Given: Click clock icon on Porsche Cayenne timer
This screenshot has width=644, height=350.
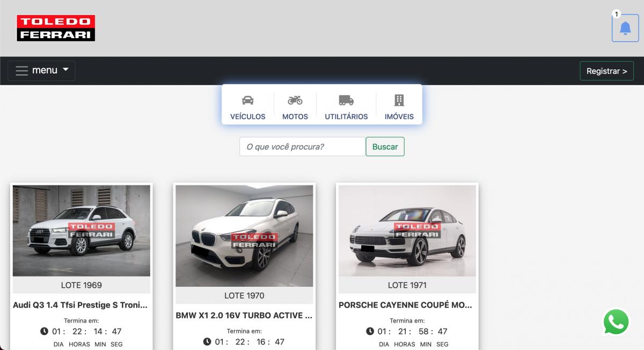Looking at the screenshot, I should pos(370,331).
